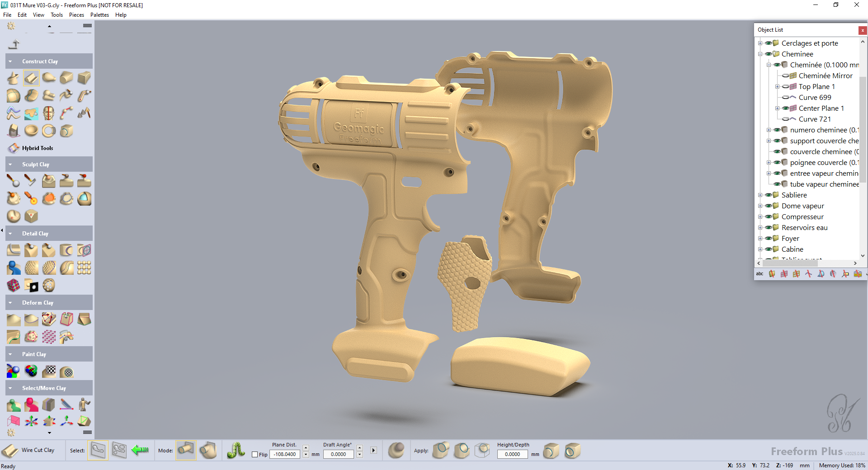Click the mannequin figure icon
This screenshot has width=868, height=470.
84,404
